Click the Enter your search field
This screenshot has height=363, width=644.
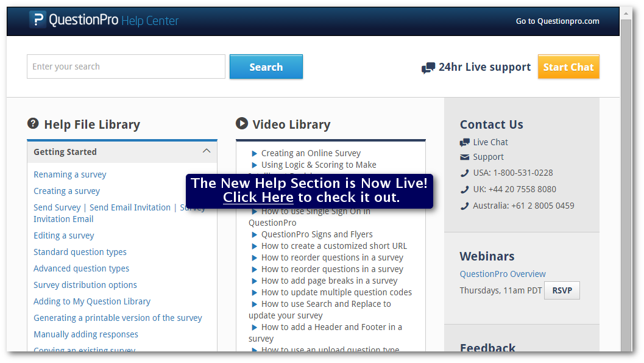pyautogui.click(x=126, y=66)
